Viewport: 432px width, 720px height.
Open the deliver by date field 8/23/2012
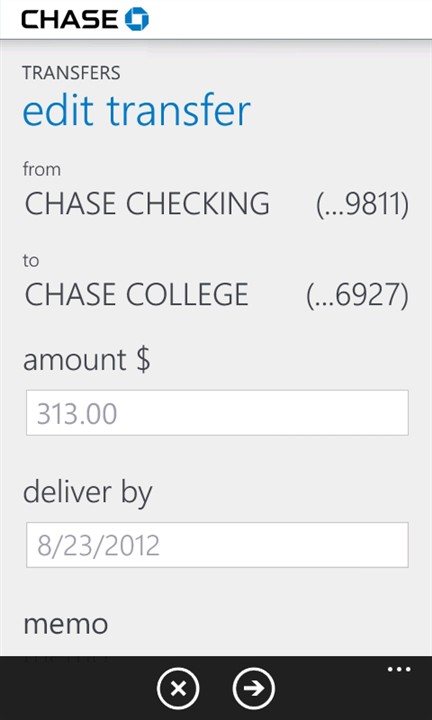(x=217, y=545)
